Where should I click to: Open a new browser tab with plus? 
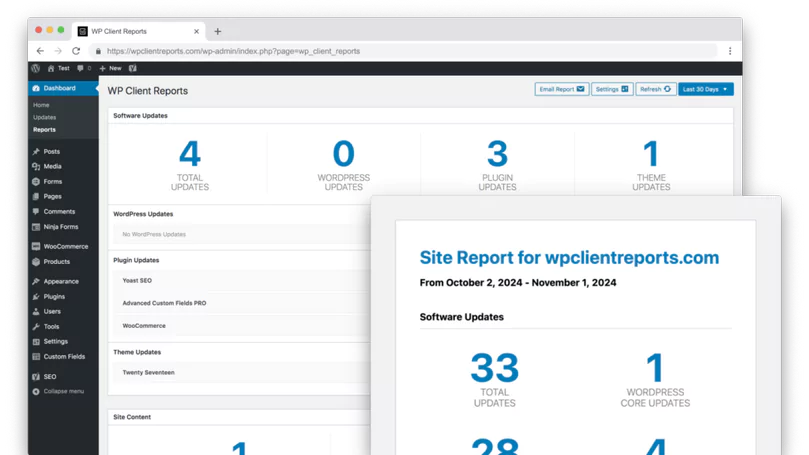coord(218,31)
